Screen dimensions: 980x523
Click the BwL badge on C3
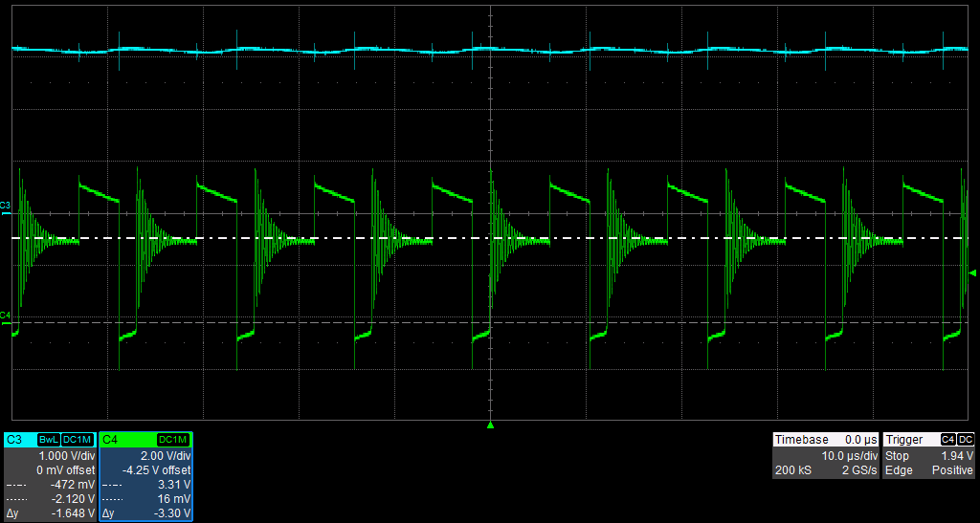click(x=49, y=440)
